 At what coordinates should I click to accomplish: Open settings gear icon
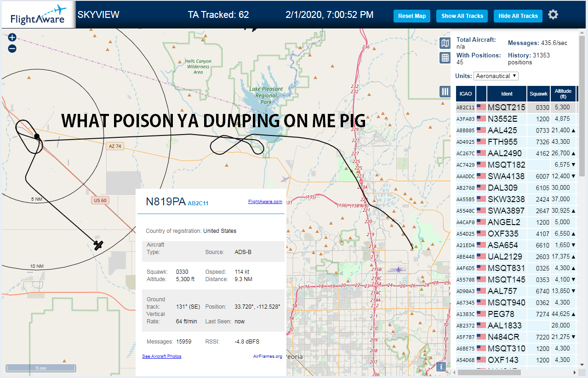click(x=553, y=15)
